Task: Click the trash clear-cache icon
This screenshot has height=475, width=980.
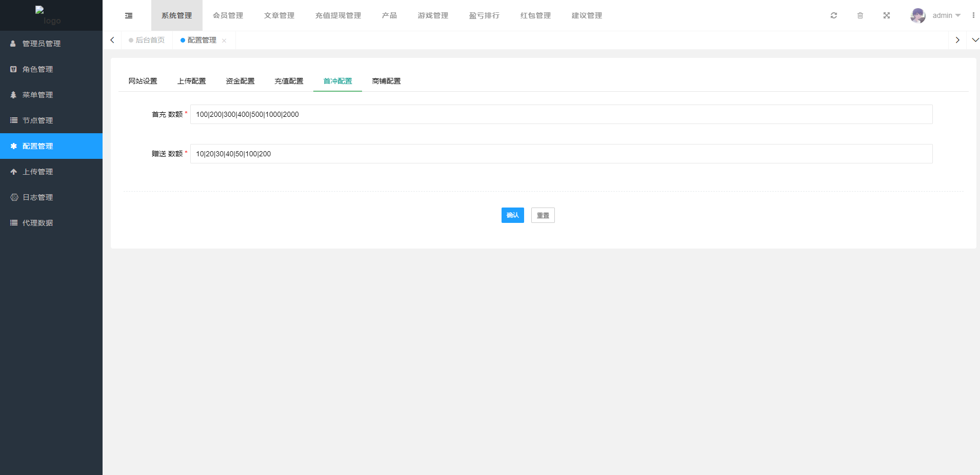Action: pyautogui.click(x=860, y=15)
